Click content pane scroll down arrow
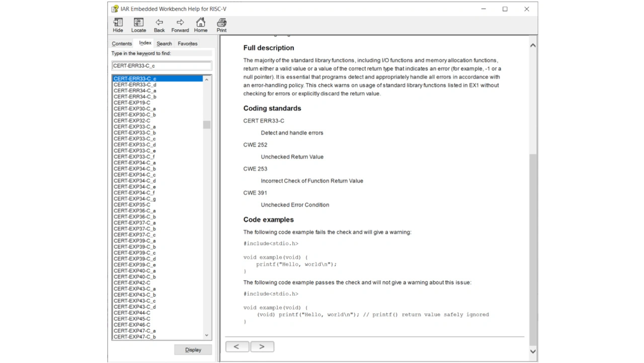 click(x=533, y=351)
